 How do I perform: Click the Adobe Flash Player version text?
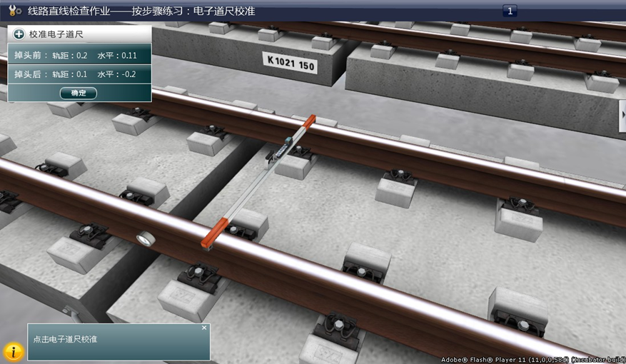[532, 360]
